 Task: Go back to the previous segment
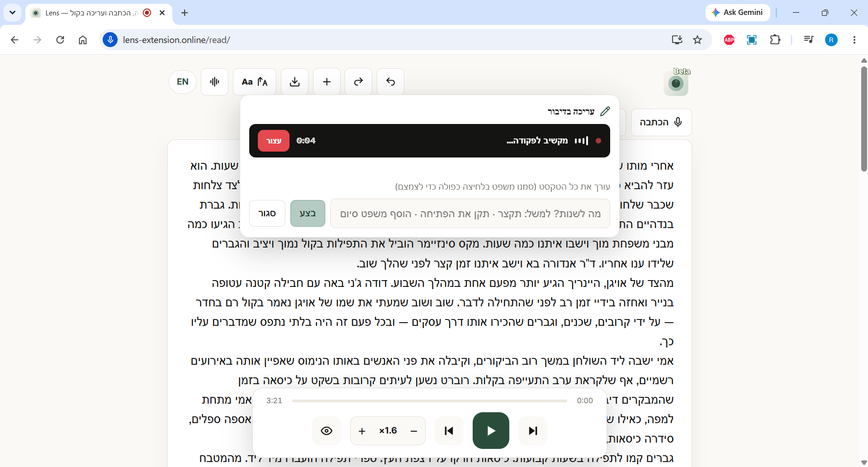pos(449,430)
